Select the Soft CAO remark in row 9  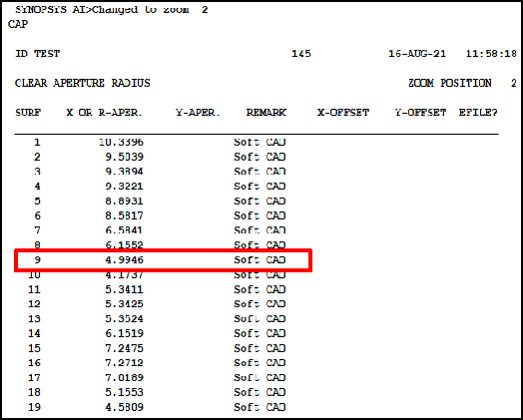point(260,260)
